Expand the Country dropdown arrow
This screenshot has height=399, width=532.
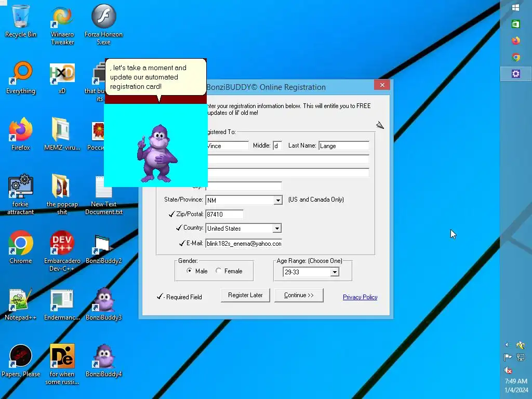click(x=277, y=229)
